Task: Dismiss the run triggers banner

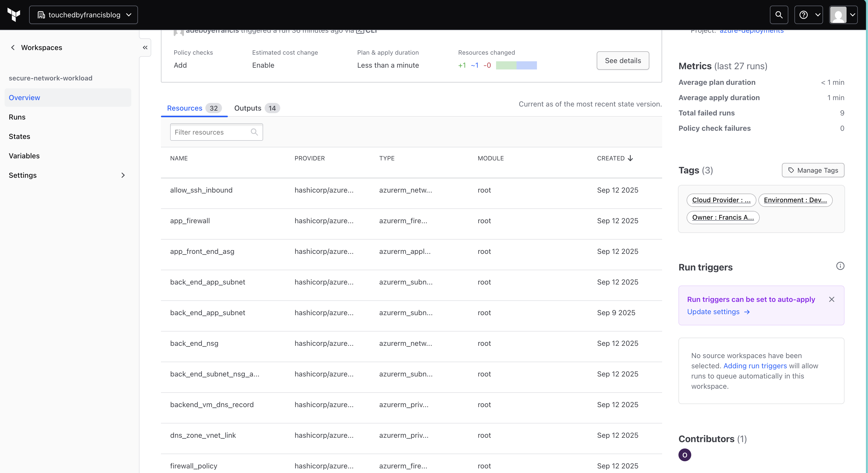Action: click(832, 299)
